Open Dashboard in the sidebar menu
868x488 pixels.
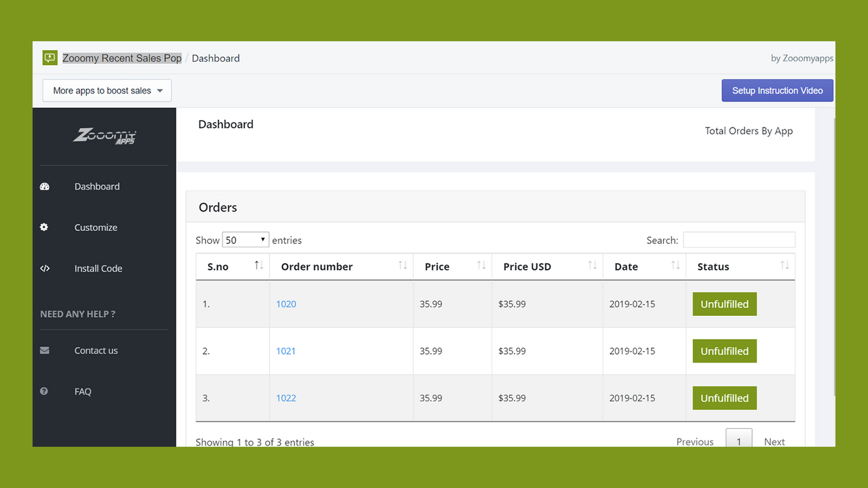(x=97, y=186)
